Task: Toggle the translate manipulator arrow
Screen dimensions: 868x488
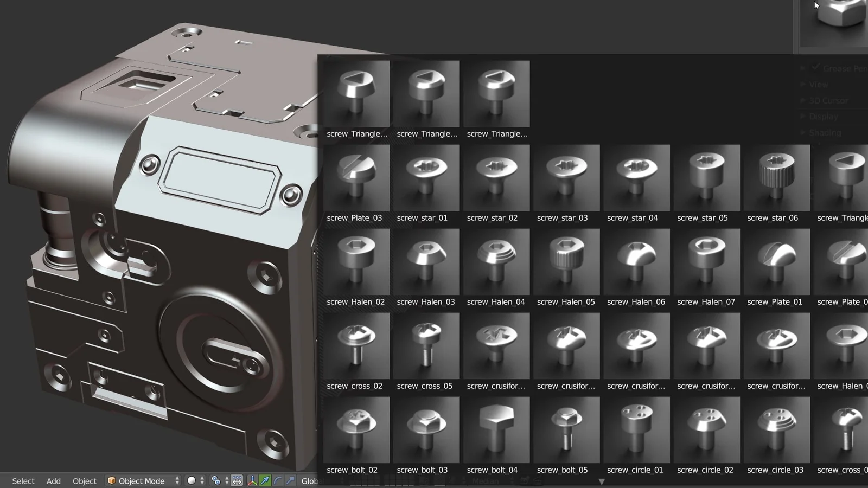Action: 265,481
